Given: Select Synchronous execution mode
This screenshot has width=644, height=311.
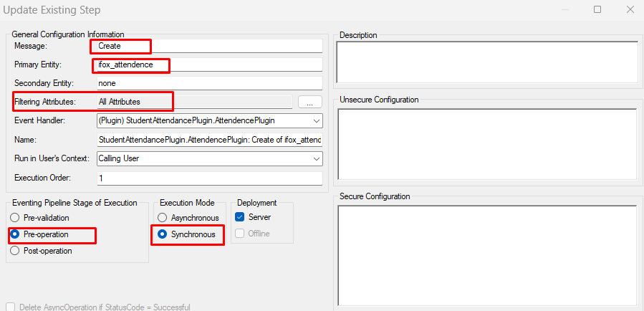Looking at the screenshot, I should tap(163, 234).
